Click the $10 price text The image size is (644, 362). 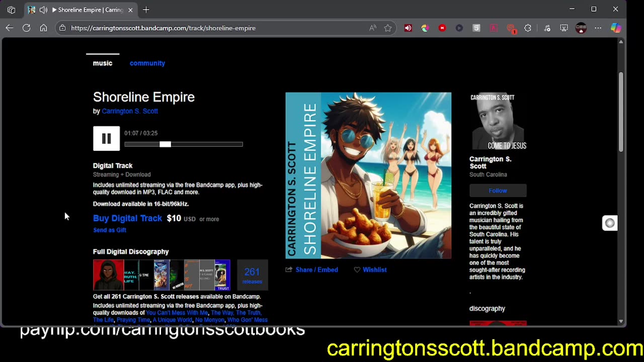click(x=174, y=218)
